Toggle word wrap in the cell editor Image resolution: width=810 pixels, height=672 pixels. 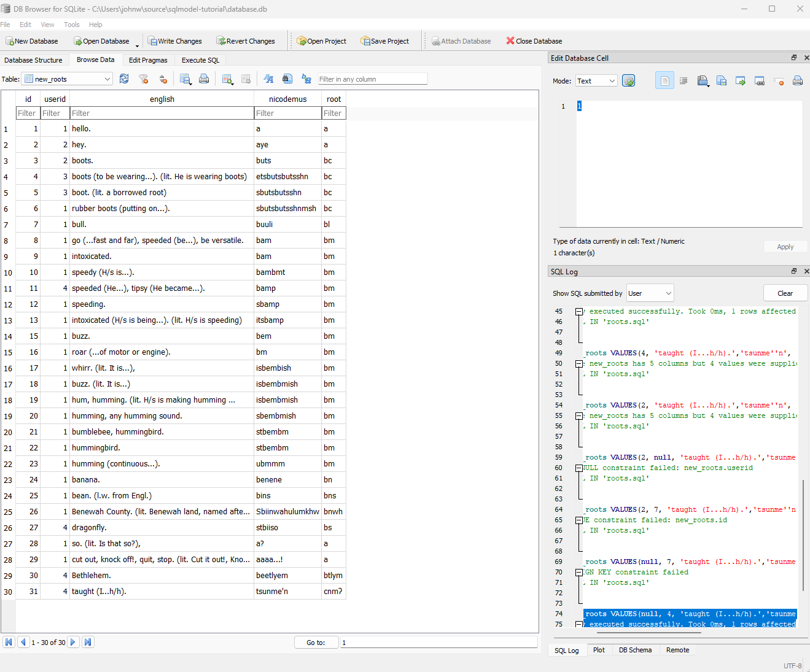pos(683,80)
